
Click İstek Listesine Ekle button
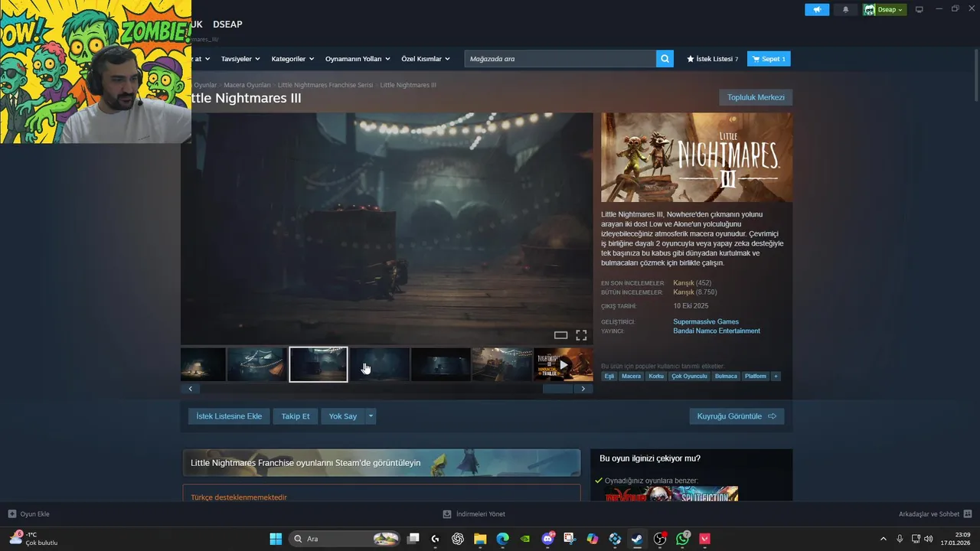point(229,416)
